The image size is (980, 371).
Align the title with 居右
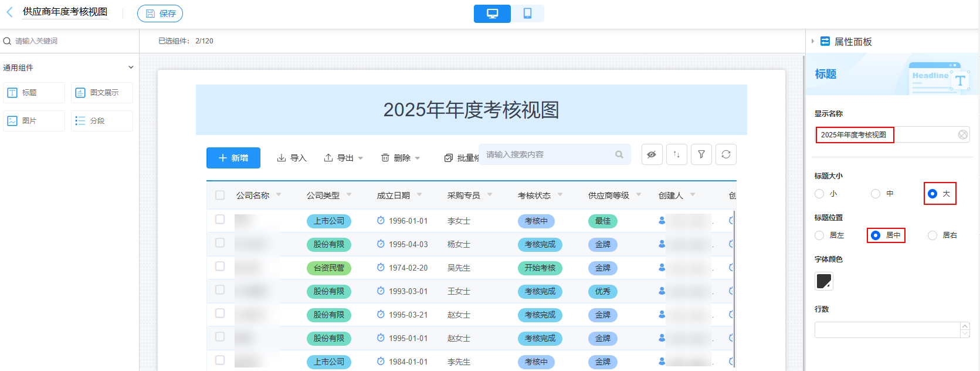click(x=932, y=235)
